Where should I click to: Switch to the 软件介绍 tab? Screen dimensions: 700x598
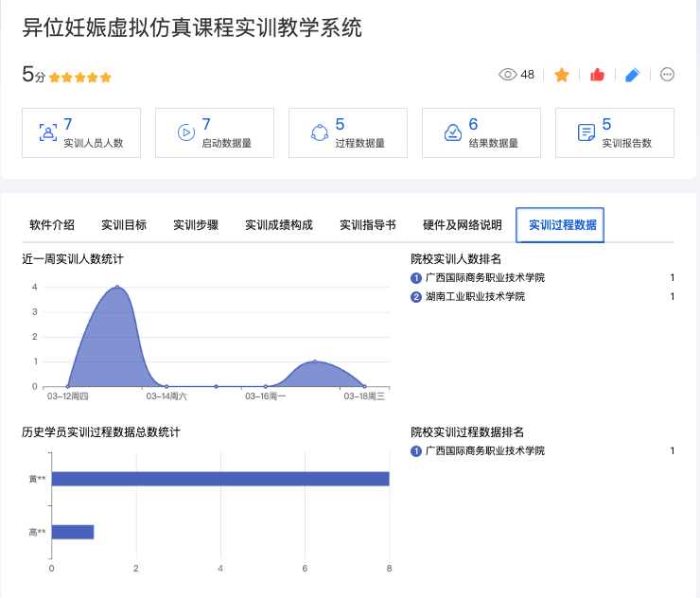(x=52, y=225)
